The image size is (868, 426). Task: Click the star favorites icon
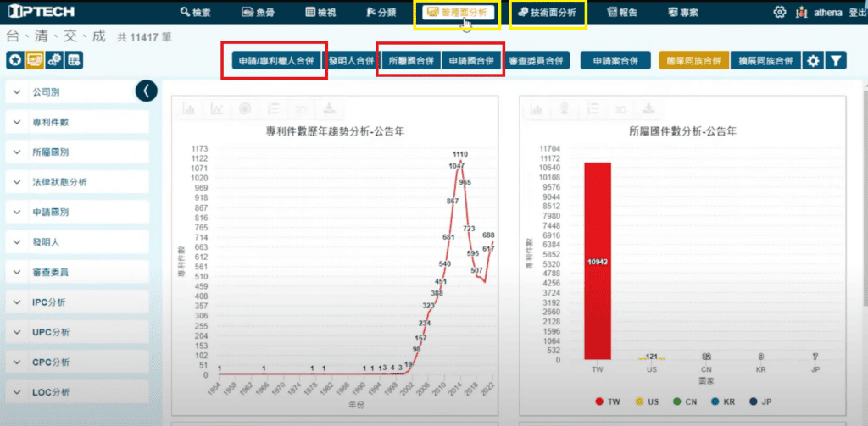click(14, 60)
